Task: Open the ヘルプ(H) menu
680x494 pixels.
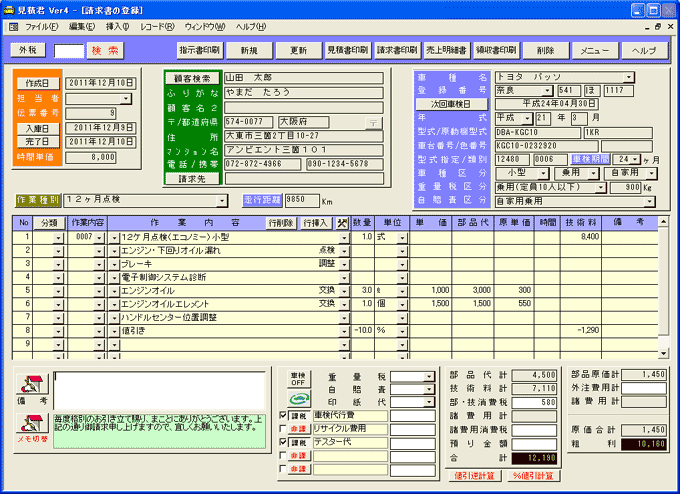Action: click(x=251, y=27)
